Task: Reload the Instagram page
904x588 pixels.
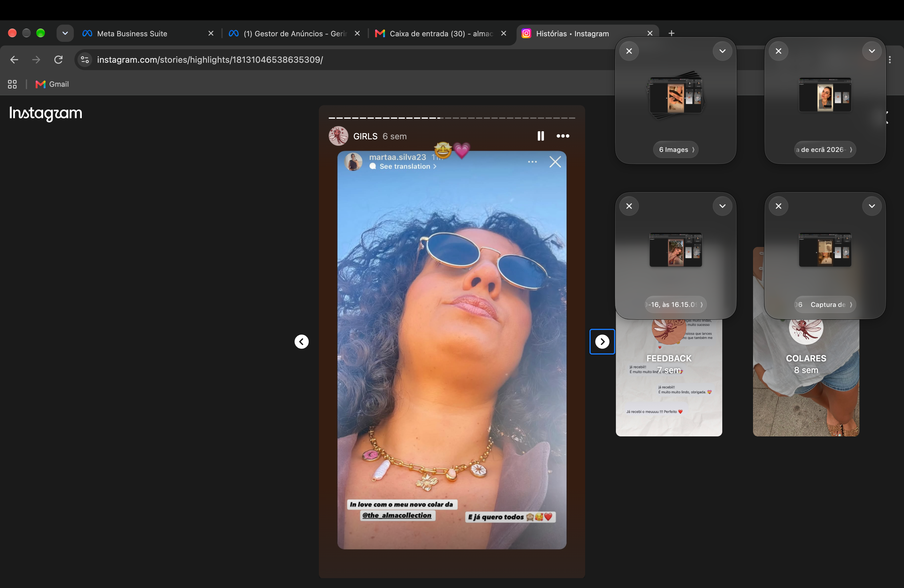Action: (58, 60)
